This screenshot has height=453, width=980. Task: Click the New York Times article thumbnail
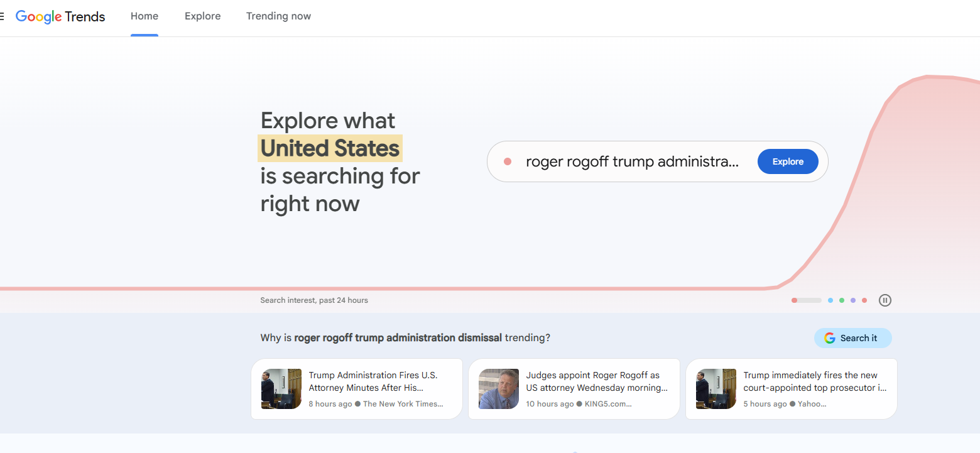[x=281, y=389]
